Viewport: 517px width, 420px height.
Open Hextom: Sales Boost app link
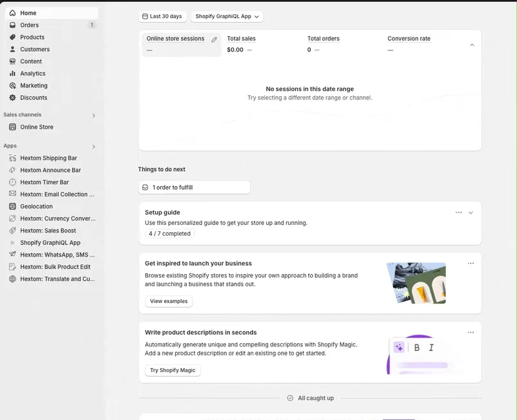52,231
